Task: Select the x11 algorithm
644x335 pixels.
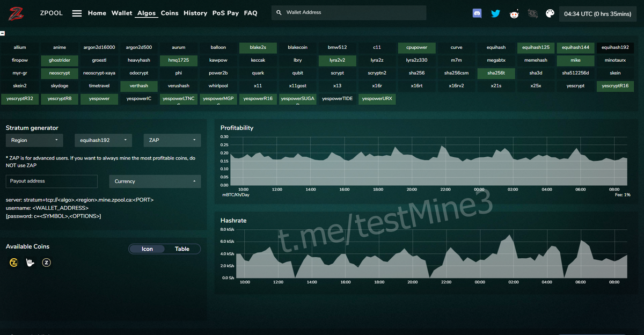Action: tap(258, 86)
